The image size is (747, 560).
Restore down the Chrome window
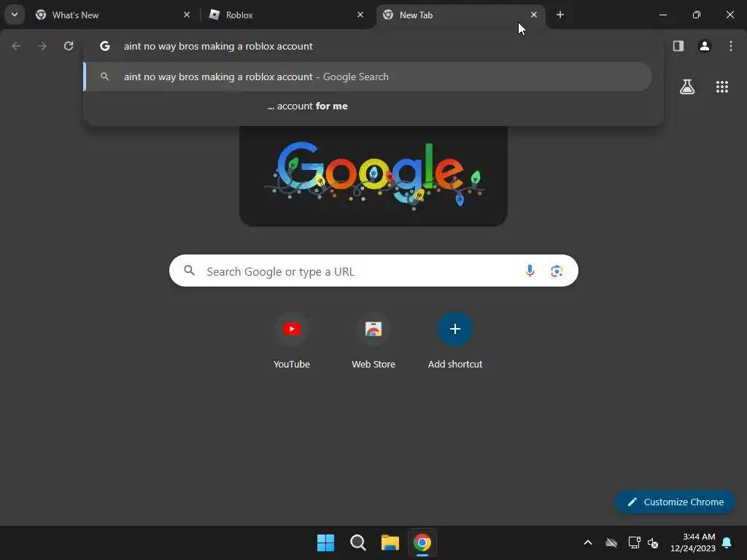coord(696,15)
